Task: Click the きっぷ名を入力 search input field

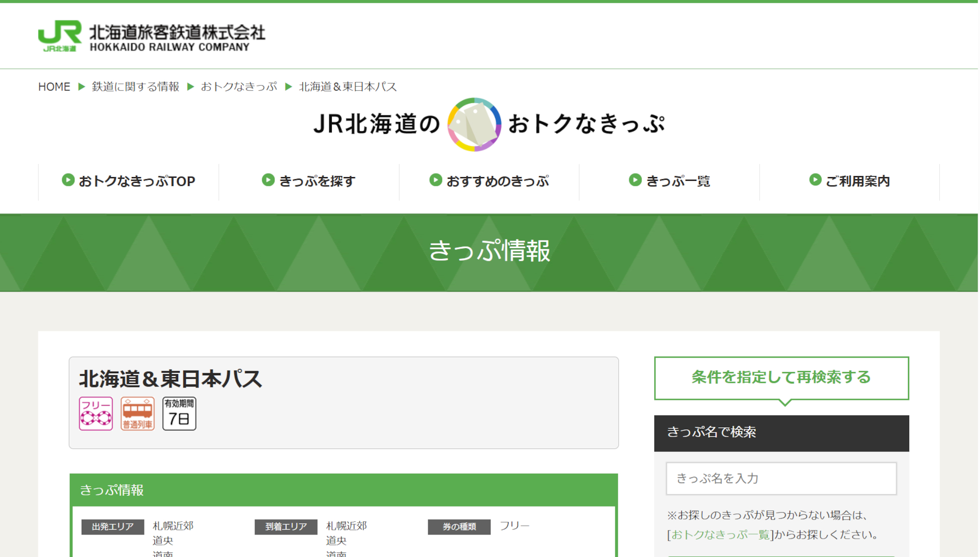Action: (x=781, y=478)
